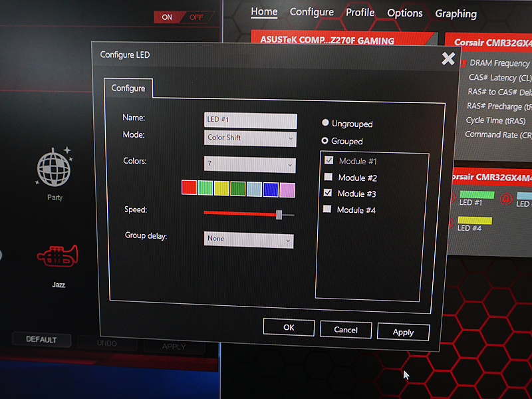The image size is (532, 399).
Task: Click the UNDO button in left panel
Action: point(107,343)
